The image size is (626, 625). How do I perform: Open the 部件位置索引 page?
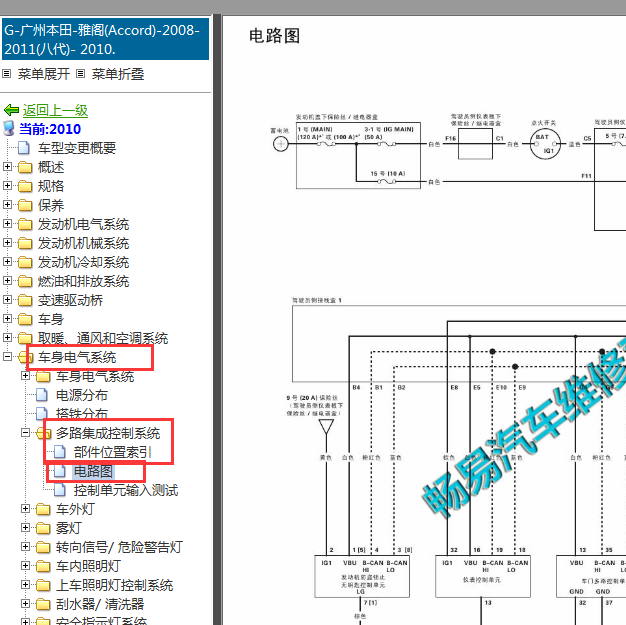112,452
